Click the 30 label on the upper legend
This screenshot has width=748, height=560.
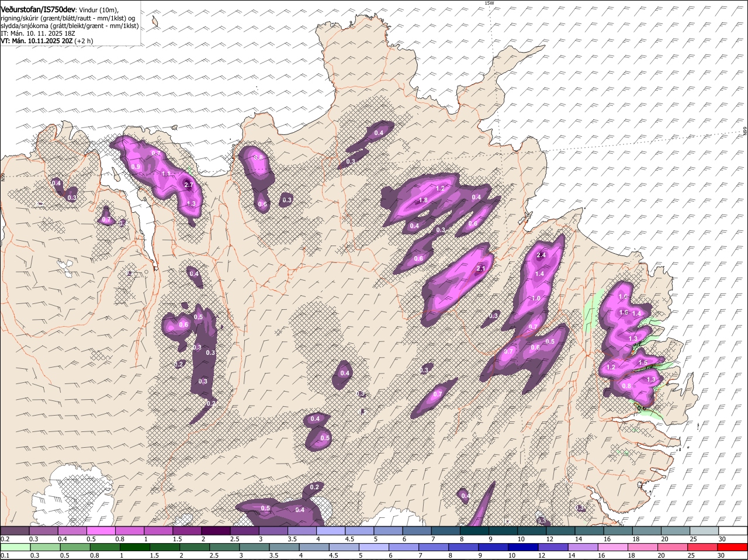point(722,538)
